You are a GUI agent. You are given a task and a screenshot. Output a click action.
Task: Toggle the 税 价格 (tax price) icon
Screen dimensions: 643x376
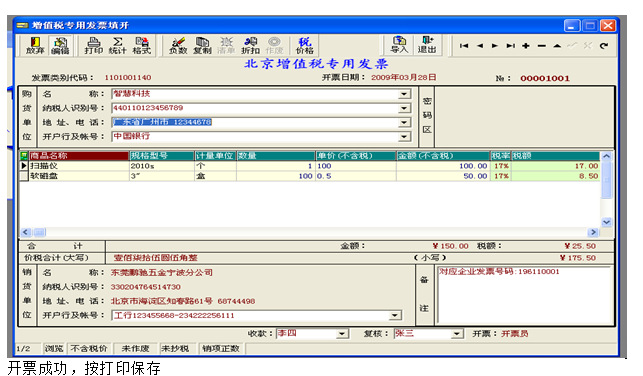click(305, 46)
